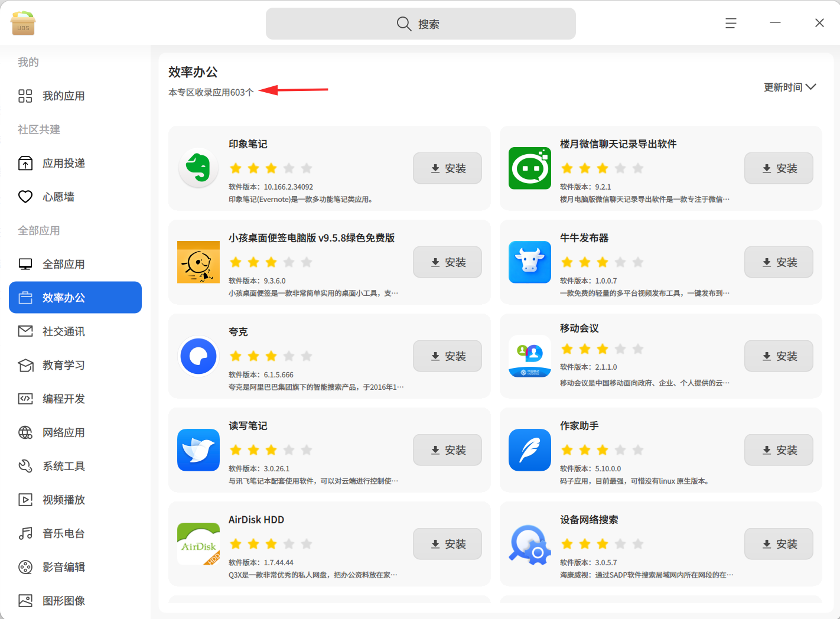Click the 设备网络搜索 magnifier gear icon
Viewport: 840px width, 619px height.
(530, 543)
